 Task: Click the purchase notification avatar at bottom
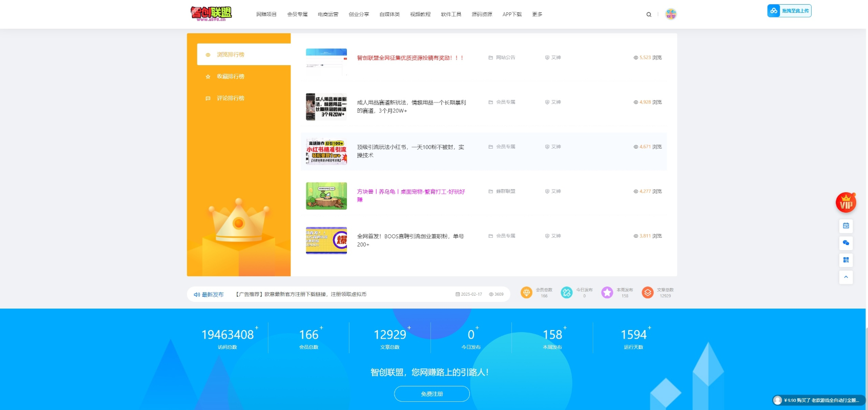click(778, 400)
